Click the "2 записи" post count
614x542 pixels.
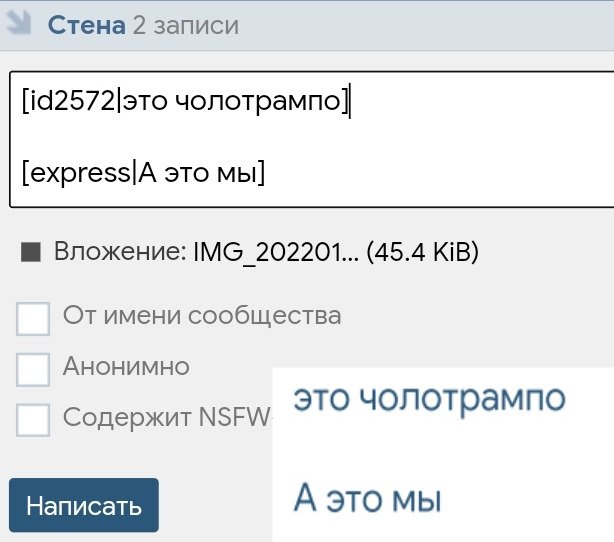tap(185, 24)
